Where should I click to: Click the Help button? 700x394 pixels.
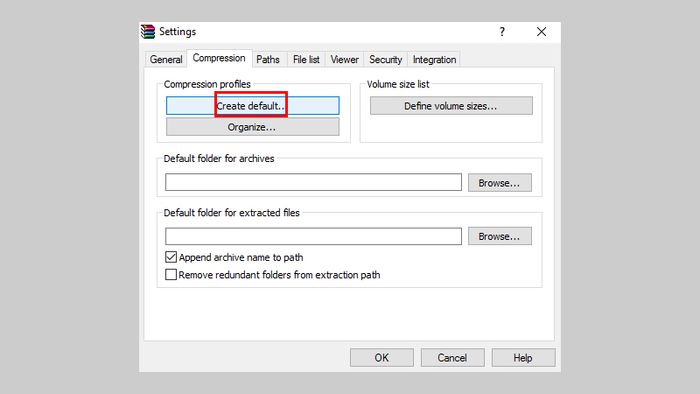pyautogui.click(x=523, y=357)
